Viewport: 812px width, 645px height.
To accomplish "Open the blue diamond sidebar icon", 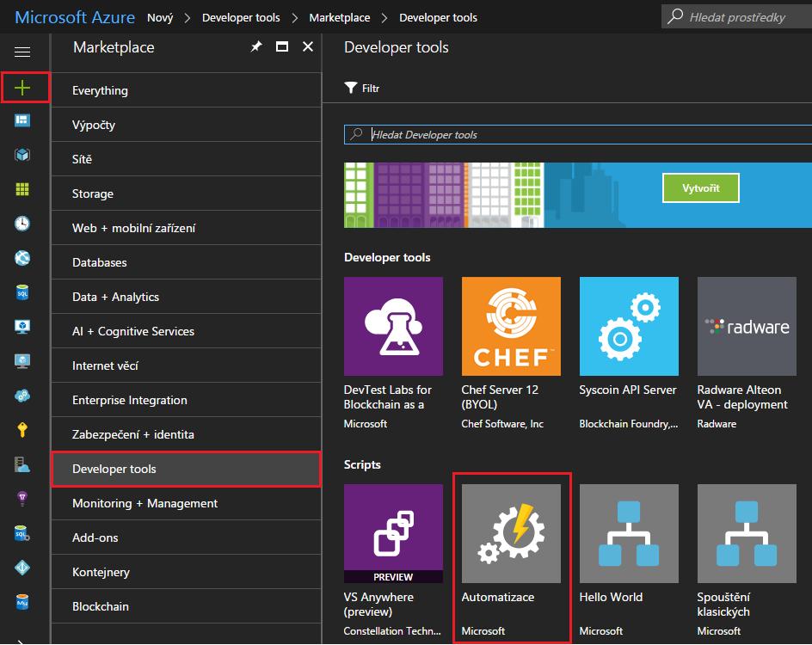I will [22, 568].
